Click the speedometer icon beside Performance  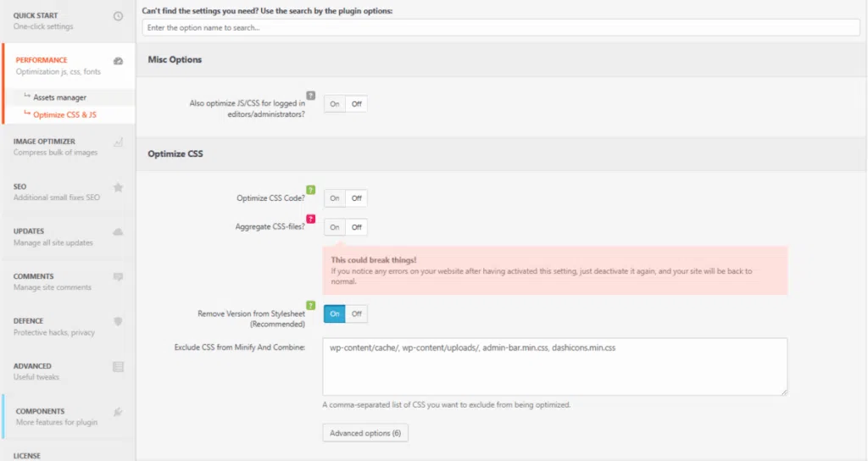pos(118,61)
